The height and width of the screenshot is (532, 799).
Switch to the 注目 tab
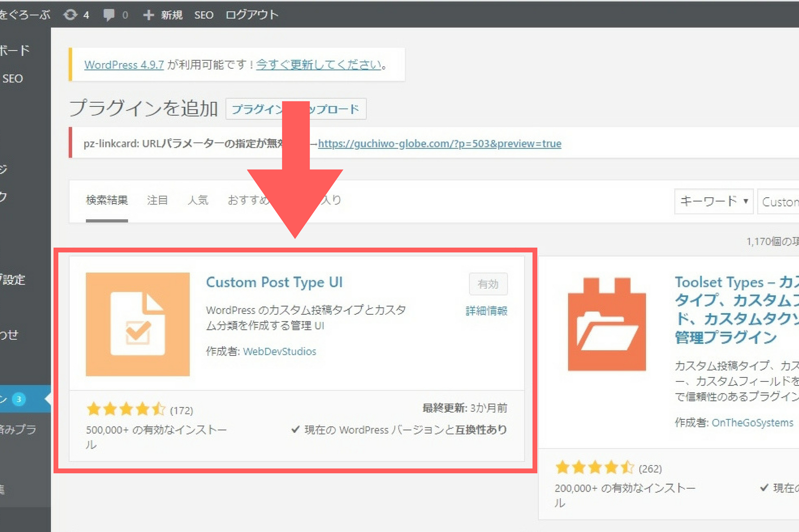(157, 200)
